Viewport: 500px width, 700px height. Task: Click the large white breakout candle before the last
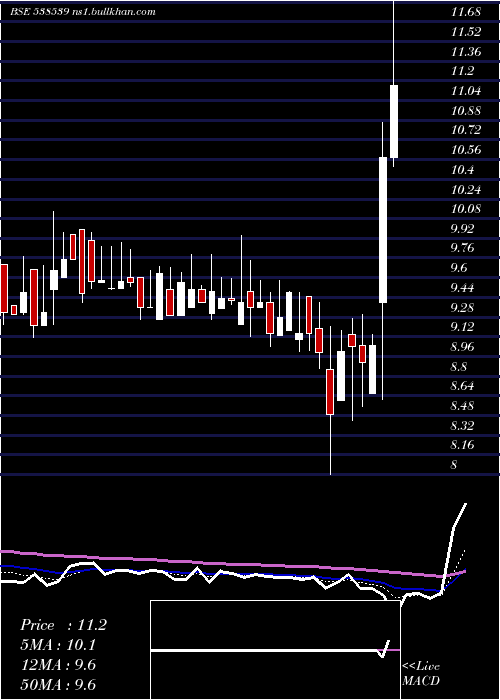[383, 229]
